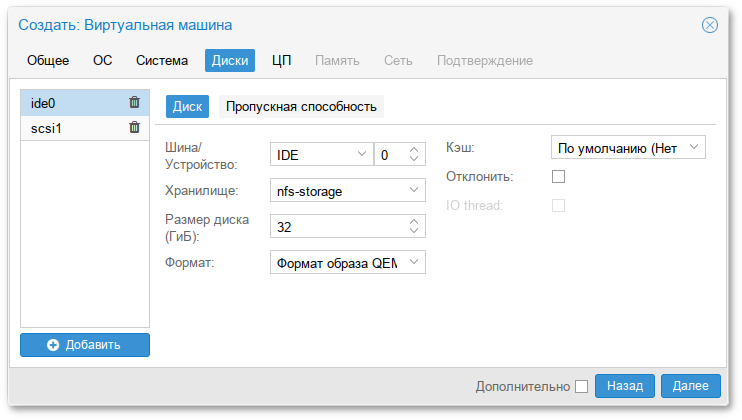Decrease disk size with down arrow
Screen dimensions: 742x420
click(x=414, y=231)
